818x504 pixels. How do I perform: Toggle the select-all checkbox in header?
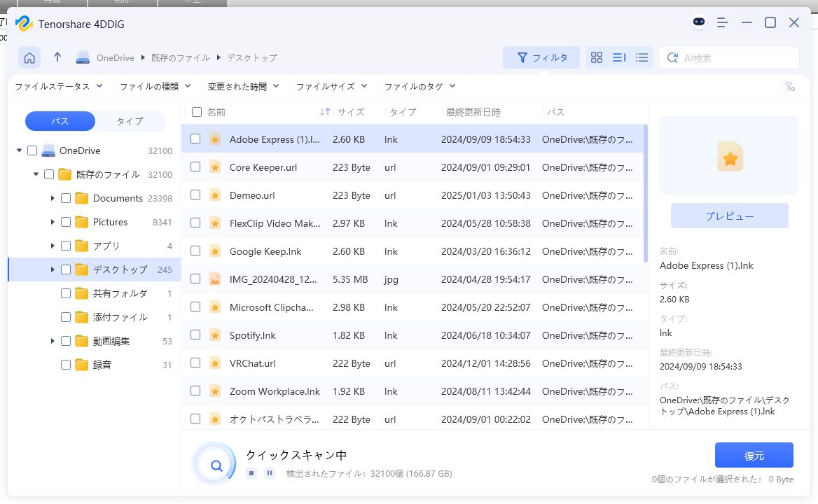coord(197,112)
